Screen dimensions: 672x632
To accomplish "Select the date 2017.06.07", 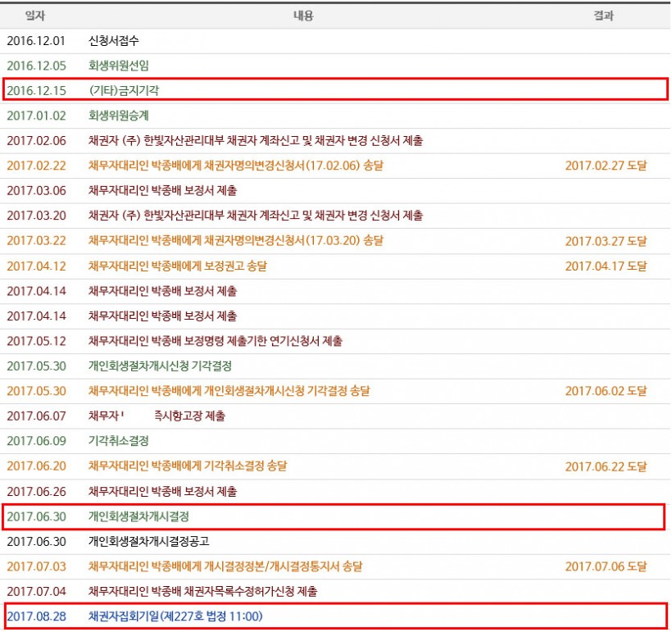I will (x=36, y=416).
